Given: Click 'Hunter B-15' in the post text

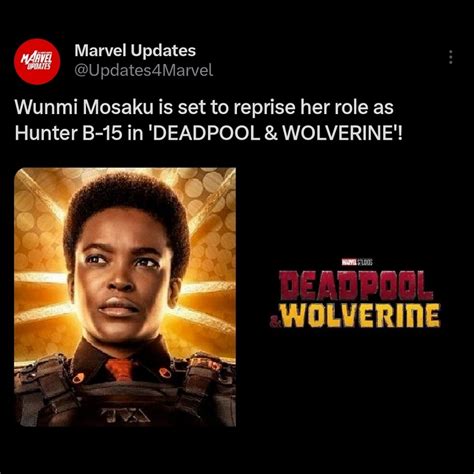Looking at the screenshot, I should pos(68,134).
